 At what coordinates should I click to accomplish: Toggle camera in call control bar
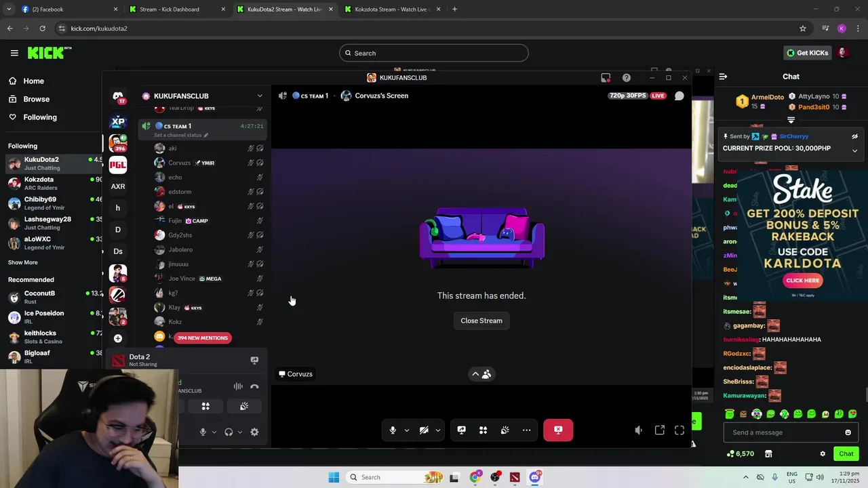424,430
